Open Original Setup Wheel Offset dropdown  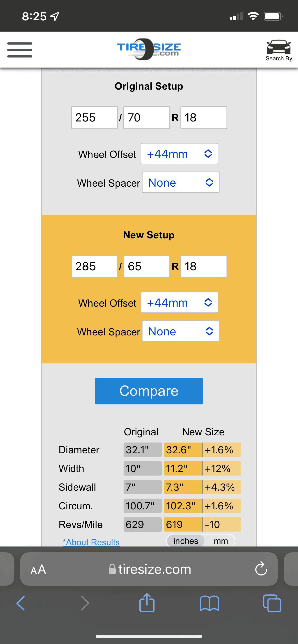[x=179, y=154]
